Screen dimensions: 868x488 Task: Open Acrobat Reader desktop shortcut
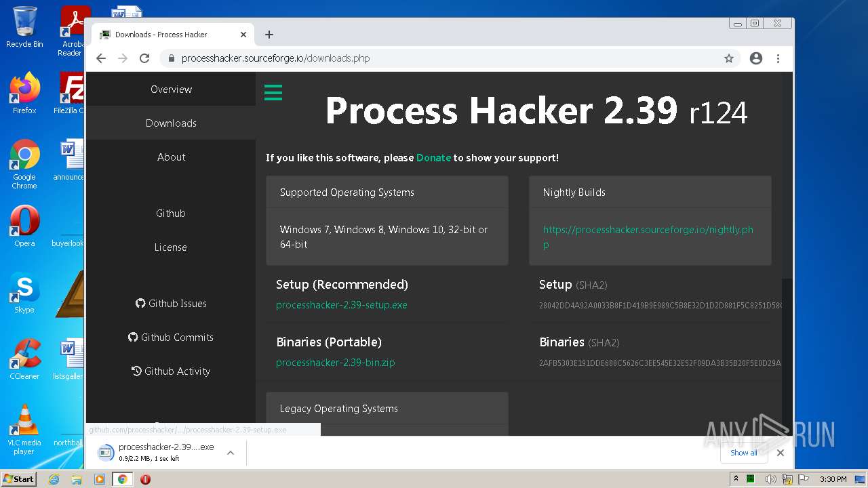tap(72, 30)
